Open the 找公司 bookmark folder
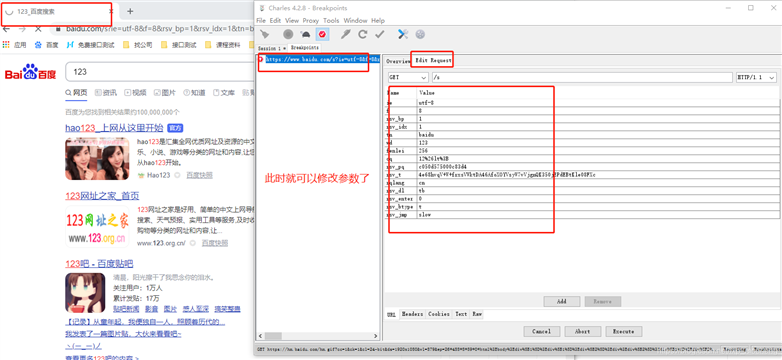The width and height of the screenshot is (782, 360). click(137, 45)
